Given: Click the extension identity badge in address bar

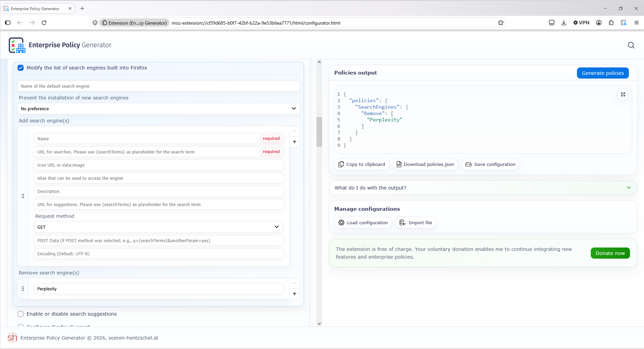Looking at the screenshot, I should click(134, 23).
